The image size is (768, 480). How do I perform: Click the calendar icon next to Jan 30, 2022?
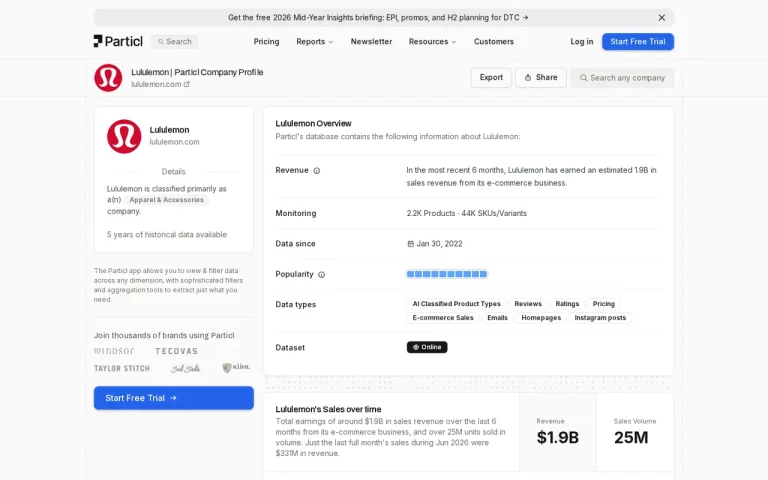[410, 244]
